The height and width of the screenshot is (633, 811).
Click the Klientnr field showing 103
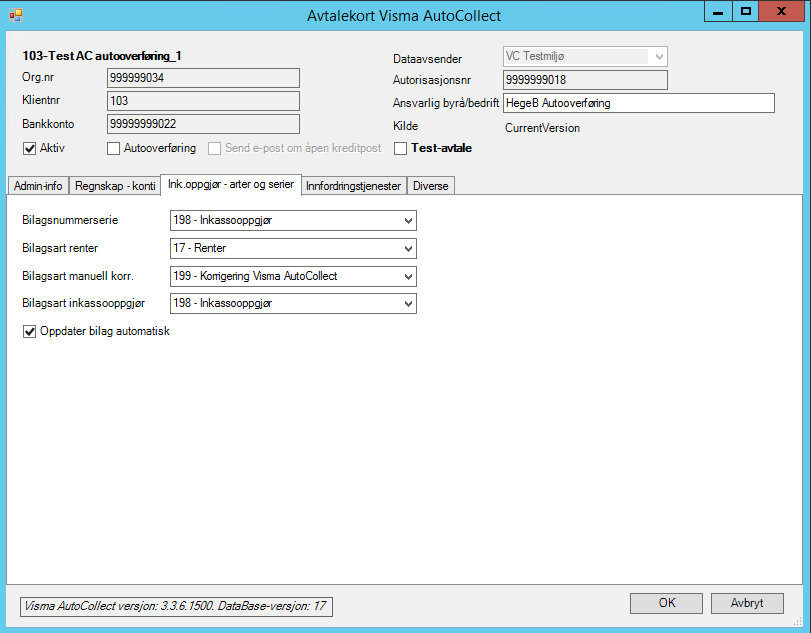coord(203,101)
